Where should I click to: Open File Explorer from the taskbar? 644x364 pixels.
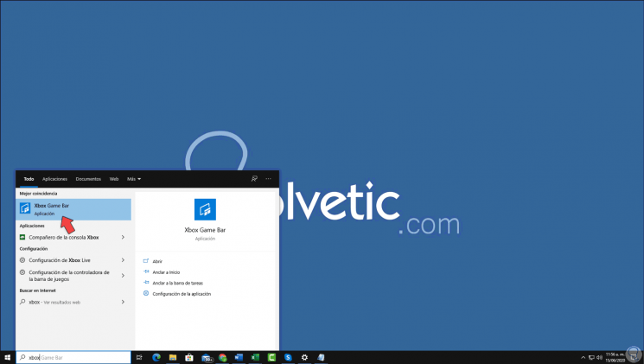coord(173,357)
